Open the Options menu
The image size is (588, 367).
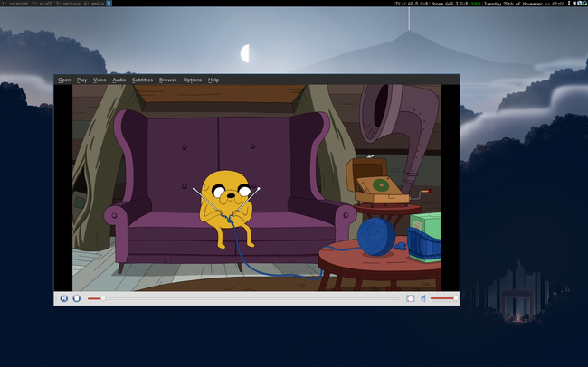[x=193, y=80]
